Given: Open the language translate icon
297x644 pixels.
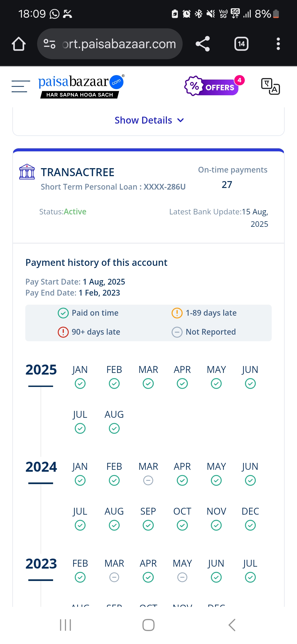Looking at the screenshot, I should pyautogui.click(x=270, y=86).
